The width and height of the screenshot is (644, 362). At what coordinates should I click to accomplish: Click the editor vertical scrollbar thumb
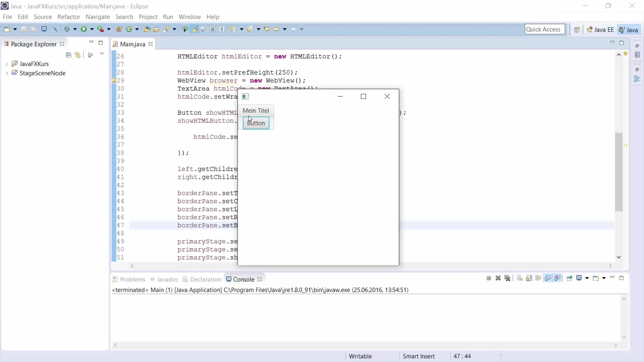click(x=619, y=172)
